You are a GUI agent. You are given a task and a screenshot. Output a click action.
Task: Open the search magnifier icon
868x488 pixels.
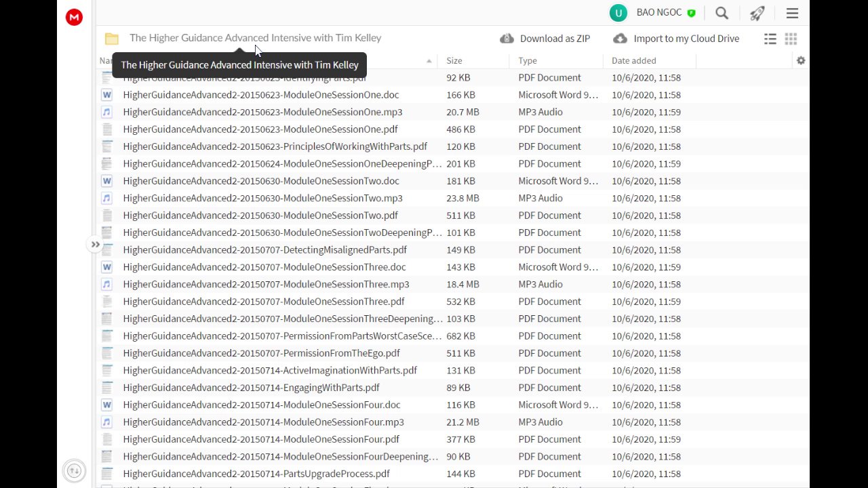722,13
